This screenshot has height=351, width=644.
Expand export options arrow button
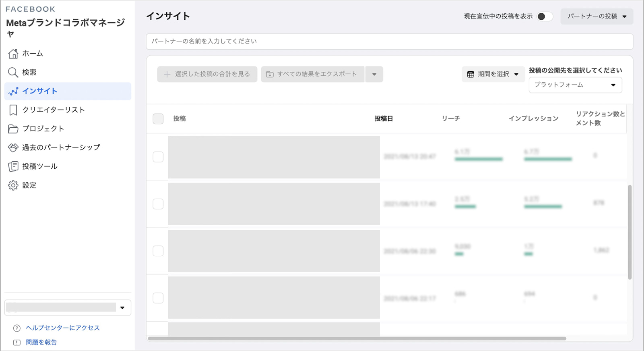pos(374,74)
